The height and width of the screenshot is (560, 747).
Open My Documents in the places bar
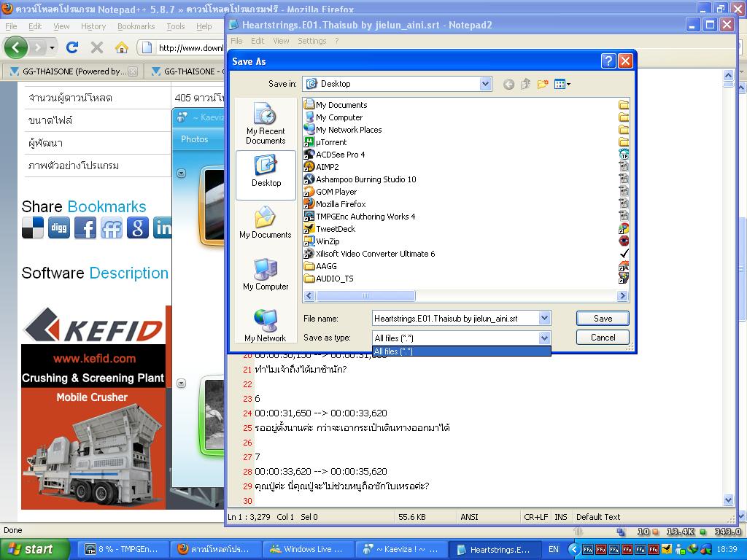(x=266, y=222)
